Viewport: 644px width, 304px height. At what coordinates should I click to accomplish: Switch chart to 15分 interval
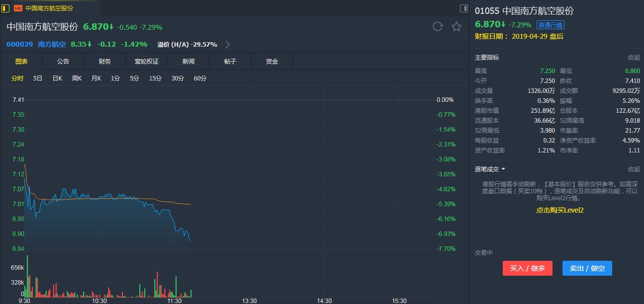[155, 78]
